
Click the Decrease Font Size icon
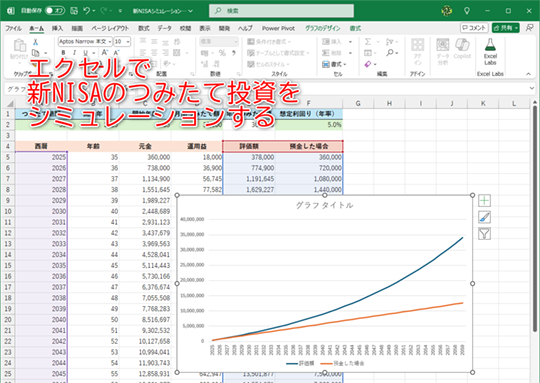click(x=116, y=53)
